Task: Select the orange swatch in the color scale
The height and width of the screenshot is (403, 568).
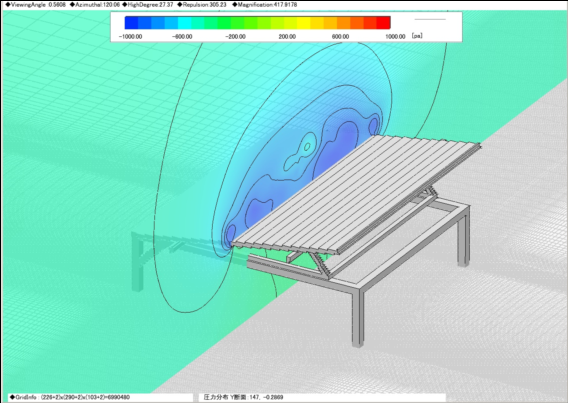Action: 344,22
